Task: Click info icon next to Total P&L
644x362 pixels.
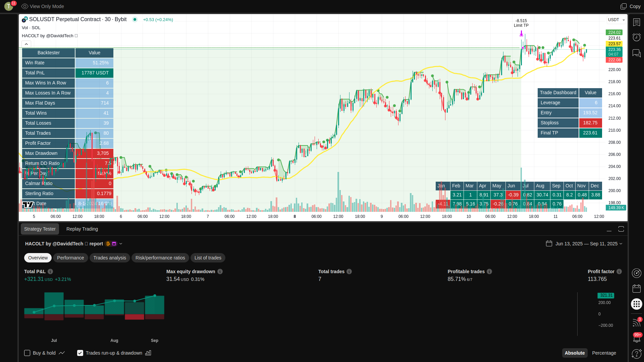Action: click(50, 271)
